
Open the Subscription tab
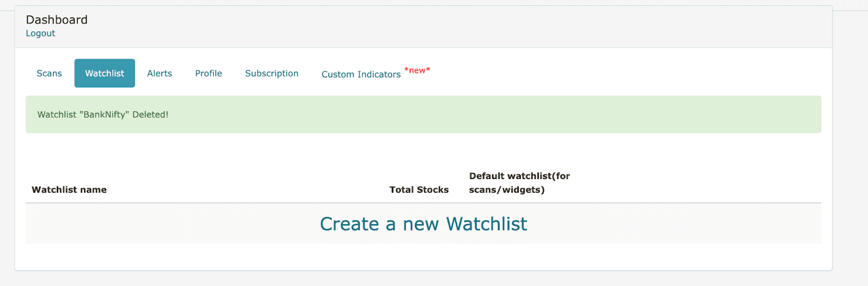tap(272, 73)
